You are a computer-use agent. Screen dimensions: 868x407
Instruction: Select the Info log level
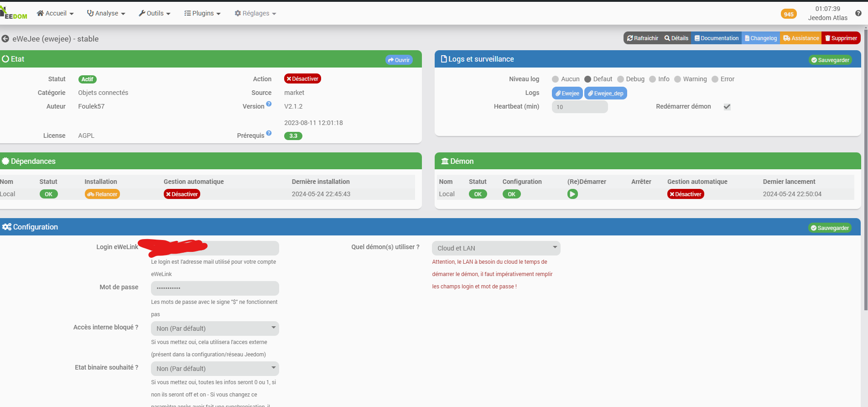point(652,79)
